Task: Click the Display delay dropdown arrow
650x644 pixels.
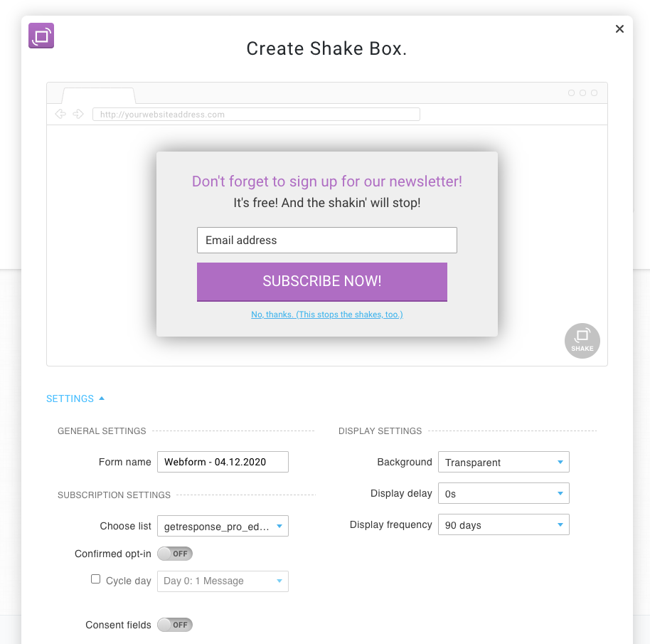Action: 560,493
